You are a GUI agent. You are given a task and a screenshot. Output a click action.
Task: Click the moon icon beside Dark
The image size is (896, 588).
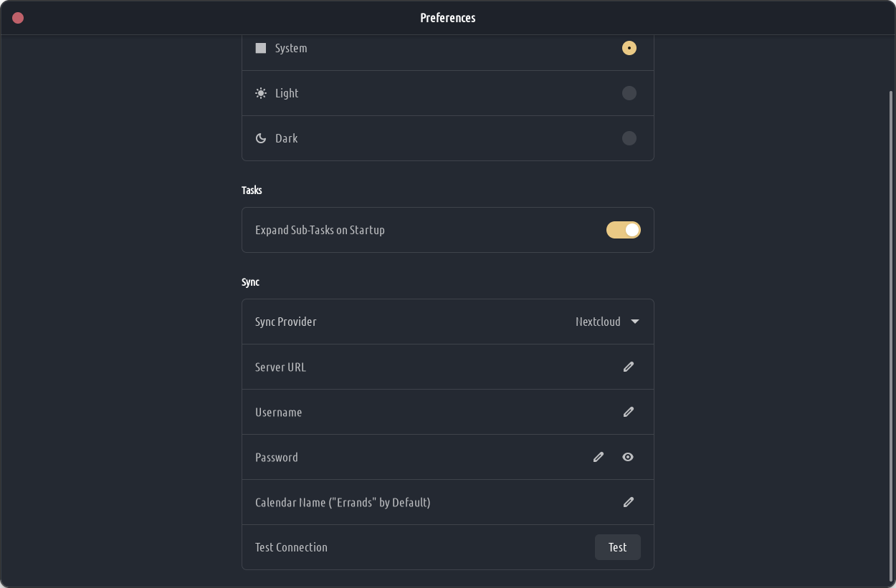(261, 138)
